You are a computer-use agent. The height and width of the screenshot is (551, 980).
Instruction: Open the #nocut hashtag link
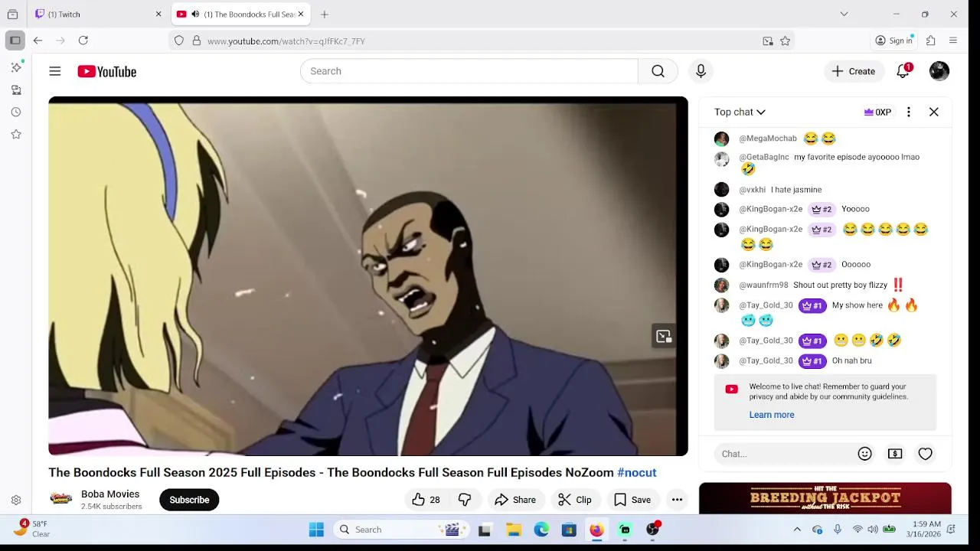pyautogui.click(x=637, y=473)
